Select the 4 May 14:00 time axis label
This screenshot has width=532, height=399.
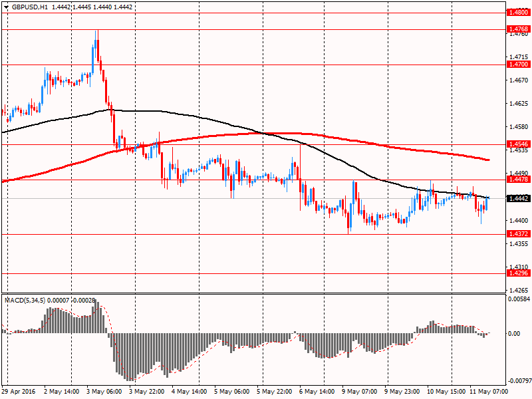(190, 391)
